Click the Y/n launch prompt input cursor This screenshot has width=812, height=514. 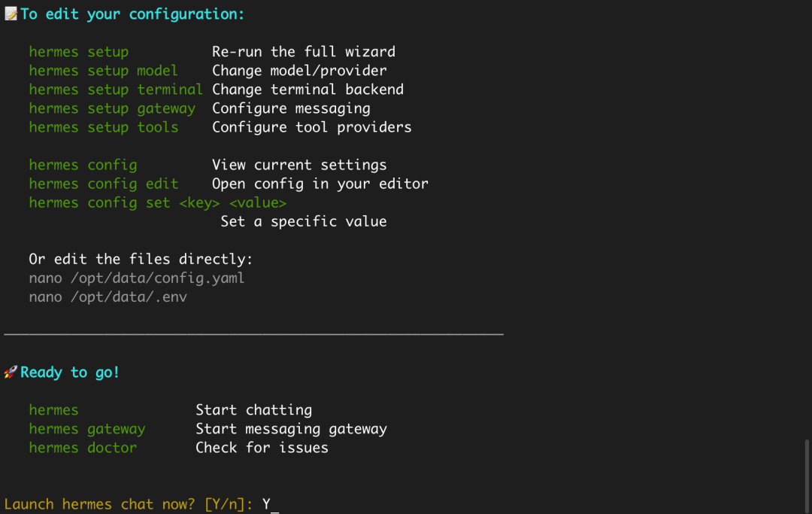pyautogui.click(x=275, y=505)
